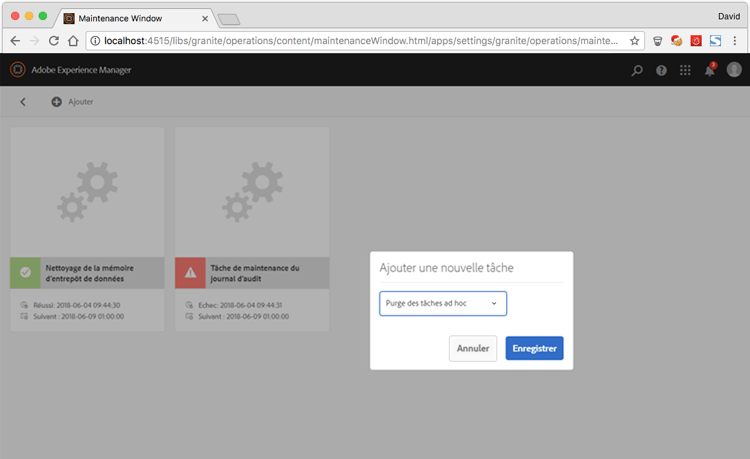
Task: Click the cookie extension icon
Action: tap(676, 41)
